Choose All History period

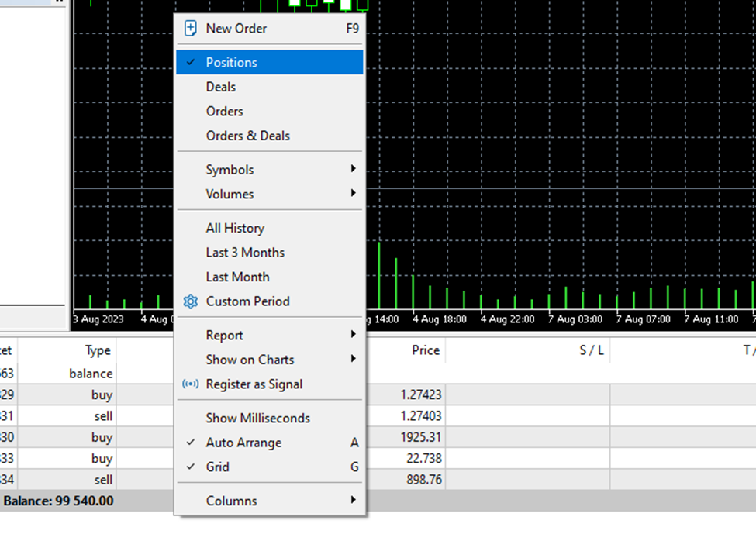coord(270,228)
